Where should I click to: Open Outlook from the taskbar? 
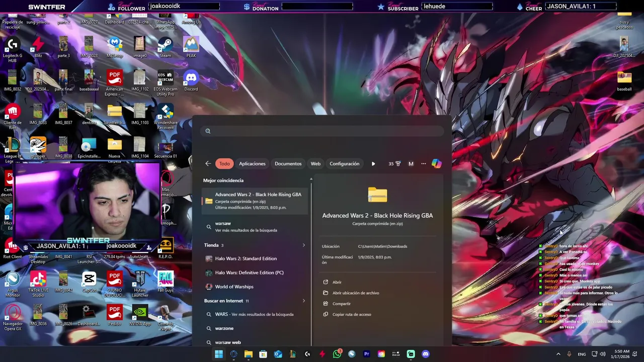pos(278,354)
